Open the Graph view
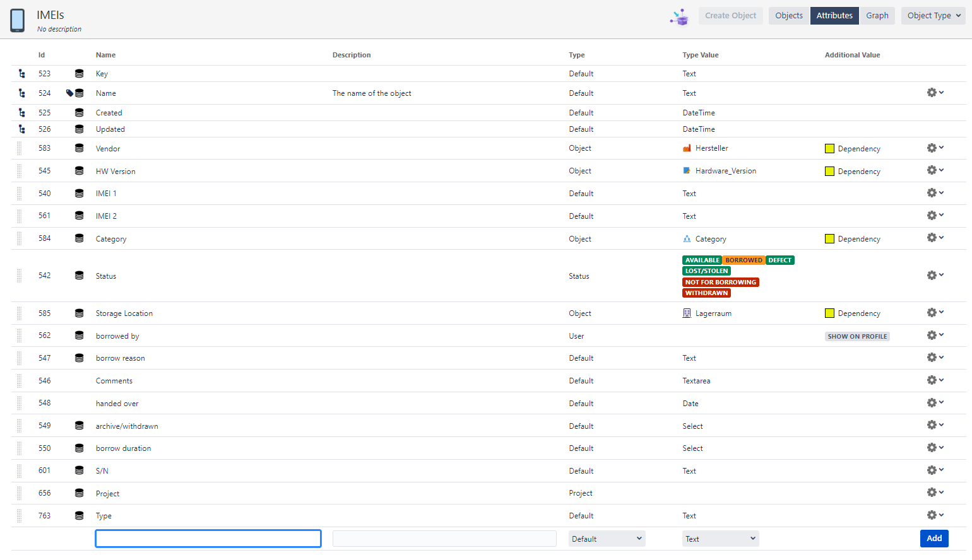The width and height of the screenshot is (972, 560). (877, 15)
